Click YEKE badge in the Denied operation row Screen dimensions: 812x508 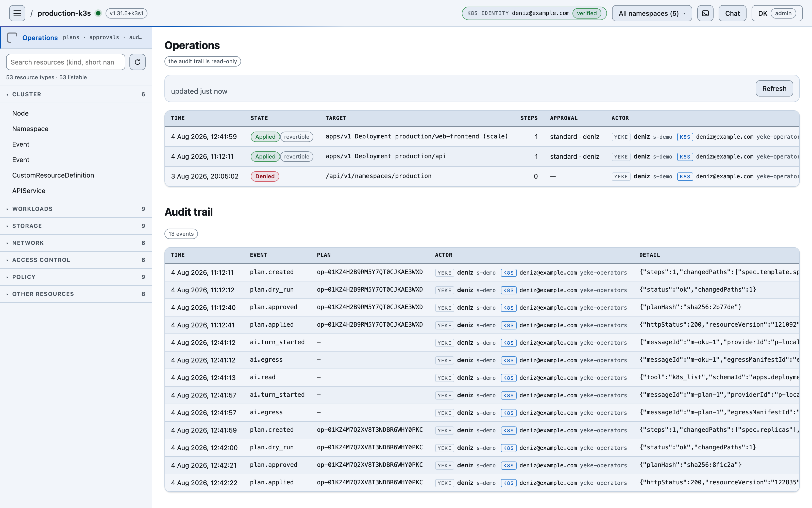tap(621, 177)
